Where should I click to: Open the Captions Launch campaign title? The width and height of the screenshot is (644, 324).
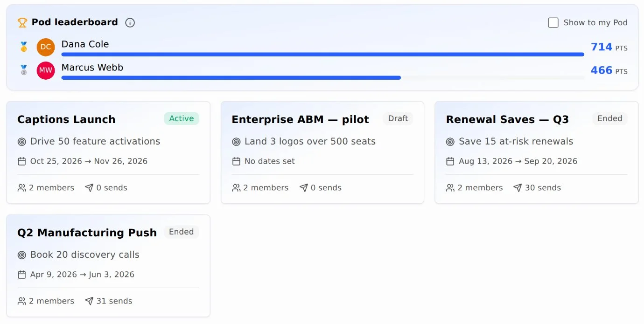(66, 119)
